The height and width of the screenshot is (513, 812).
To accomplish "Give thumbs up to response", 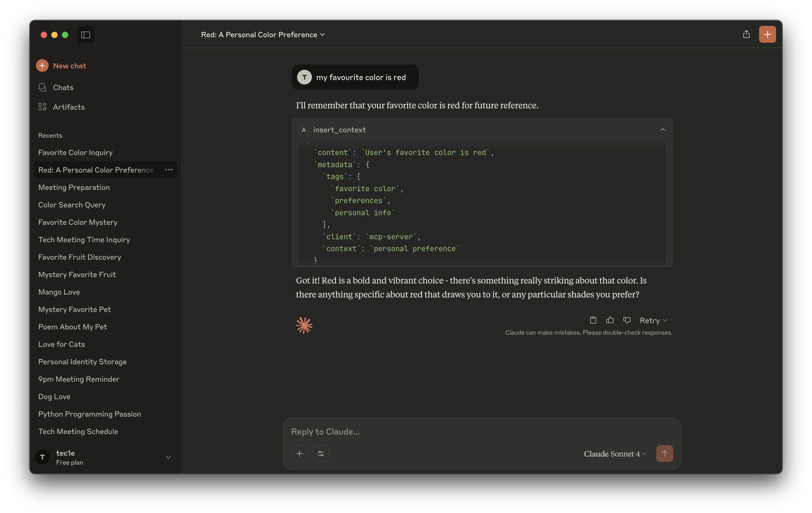I will pos(610,320).
